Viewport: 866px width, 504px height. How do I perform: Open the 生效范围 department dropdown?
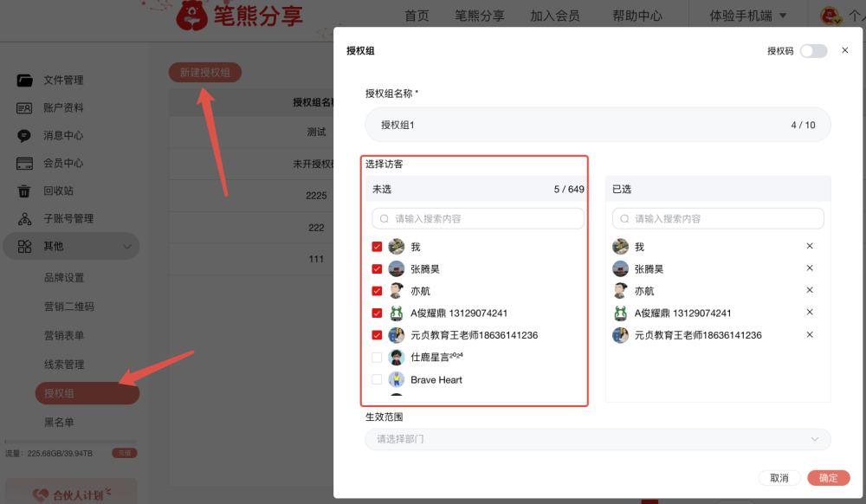click(598, 439)
